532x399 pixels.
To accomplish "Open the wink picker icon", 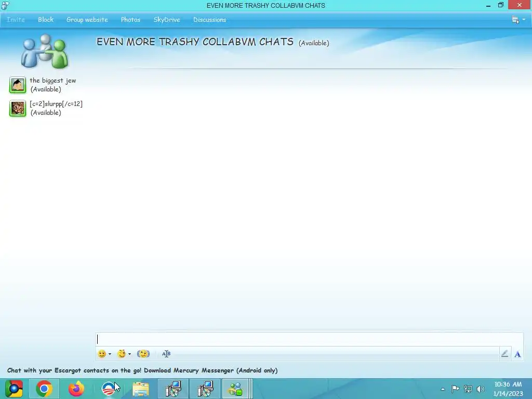I will click(x=122, y=354).
